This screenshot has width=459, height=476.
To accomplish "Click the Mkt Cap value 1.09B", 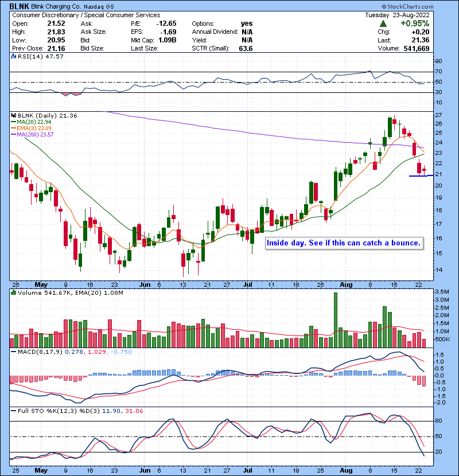I will click(x=168, y=40).
